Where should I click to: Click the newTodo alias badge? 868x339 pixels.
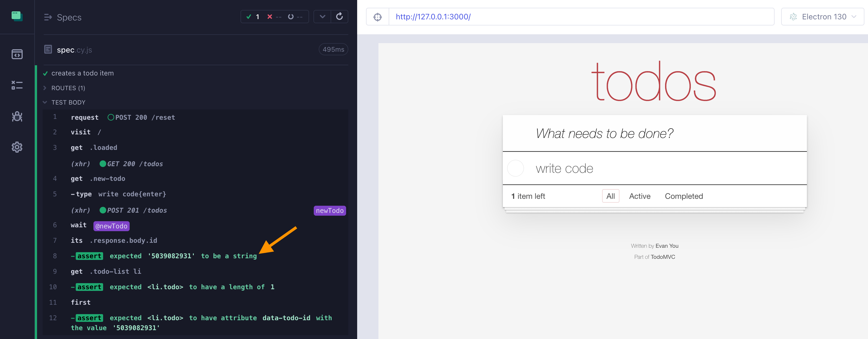click(x=330, y=210)
